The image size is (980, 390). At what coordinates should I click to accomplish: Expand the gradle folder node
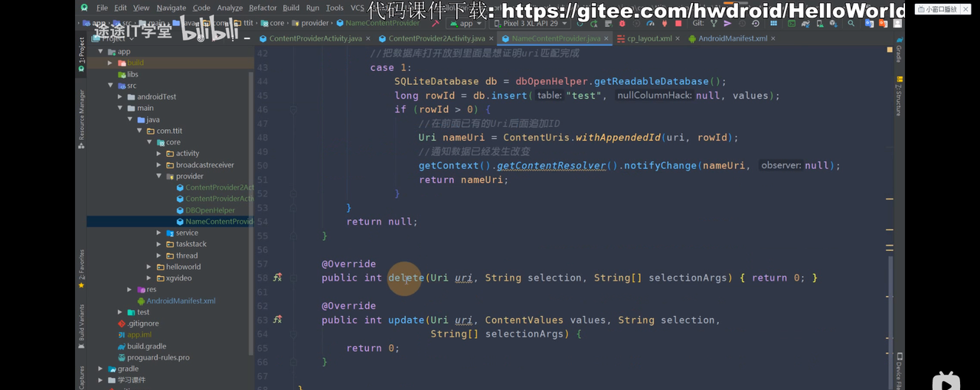click(100, 369)
